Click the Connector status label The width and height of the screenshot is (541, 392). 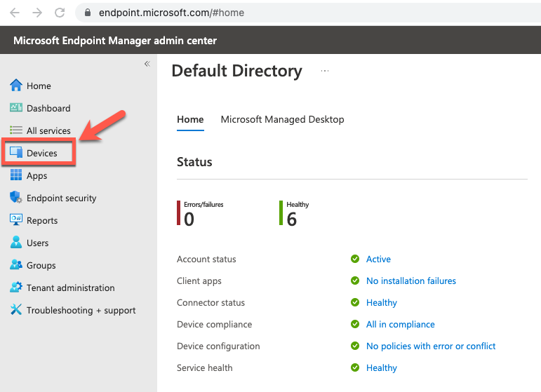(x=211, y=302)
